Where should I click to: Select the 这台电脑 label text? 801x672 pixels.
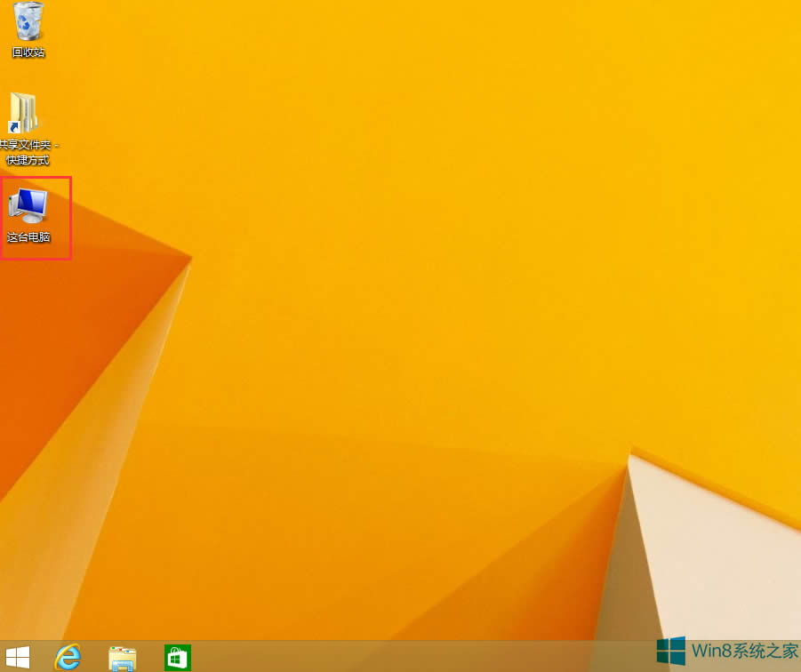28,237
